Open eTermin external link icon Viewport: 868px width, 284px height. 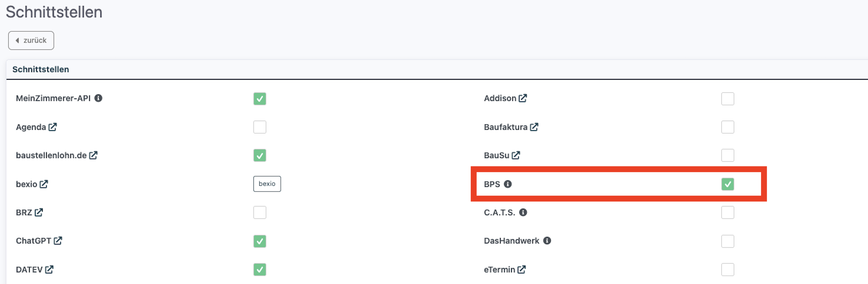522,270
